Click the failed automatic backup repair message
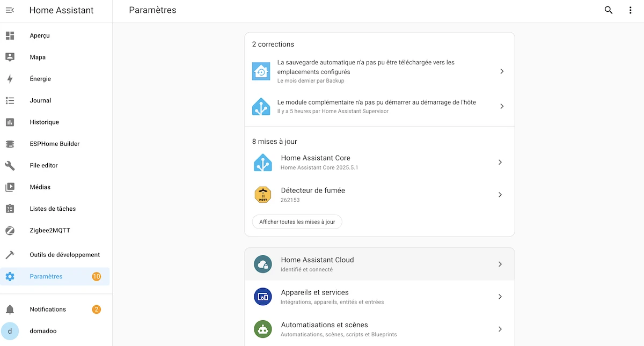The height and width of the screenshot is (346, 644). tap(366, 67)
